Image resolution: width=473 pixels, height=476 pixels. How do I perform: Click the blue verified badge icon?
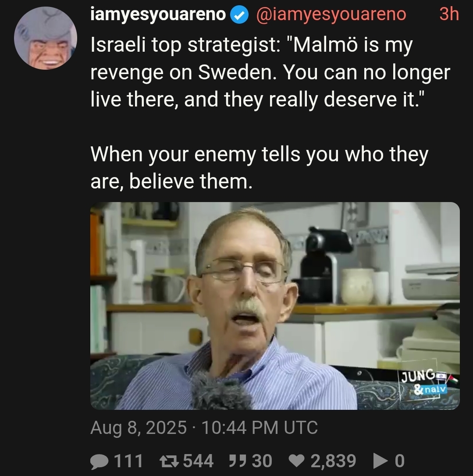(239, 15)
